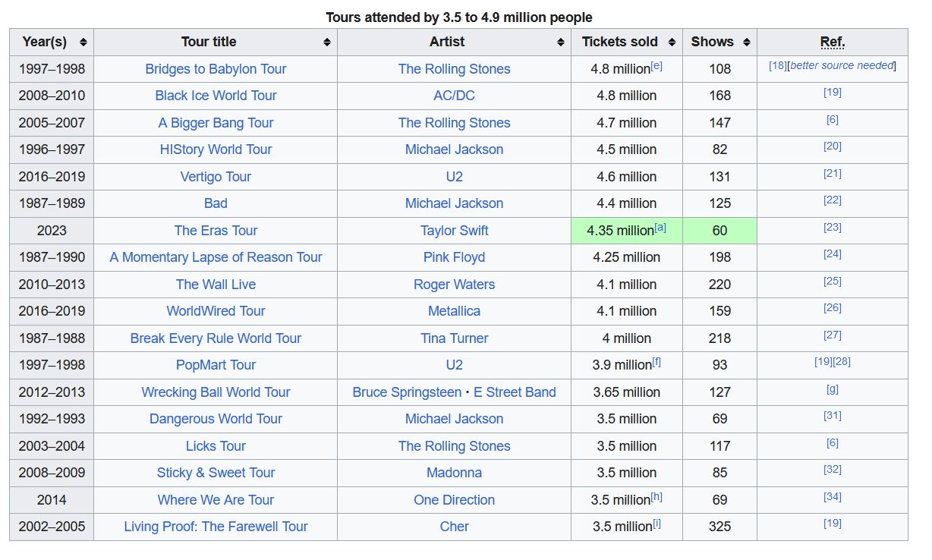
Task: Click sort arrows in Tour title header
Action: click(326, 42)
